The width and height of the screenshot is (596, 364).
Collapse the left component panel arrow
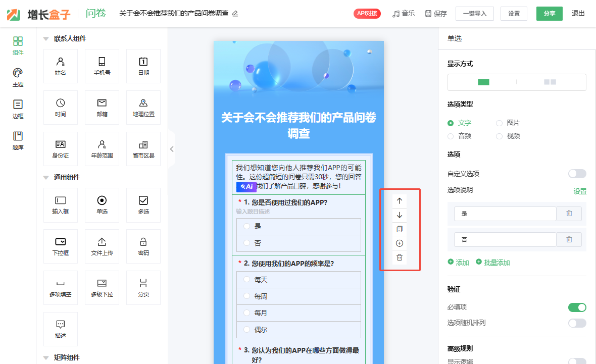click(172, 149)
